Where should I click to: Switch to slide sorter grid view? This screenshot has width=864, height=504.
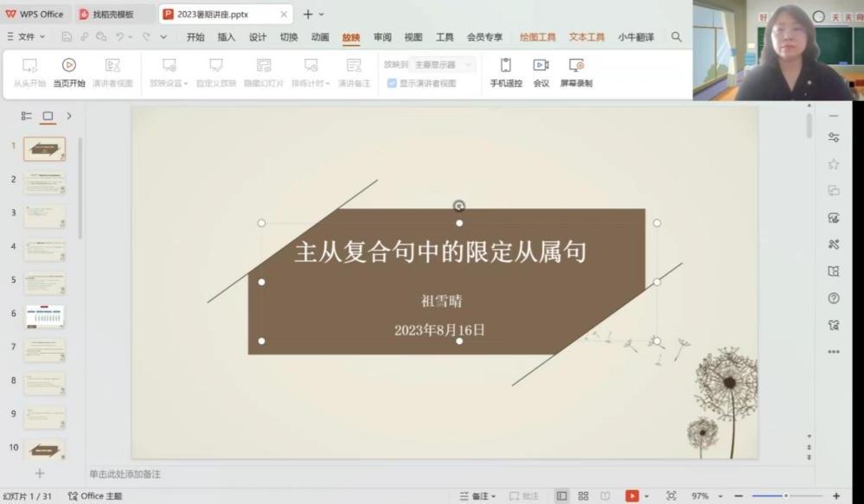pos(583,496)
